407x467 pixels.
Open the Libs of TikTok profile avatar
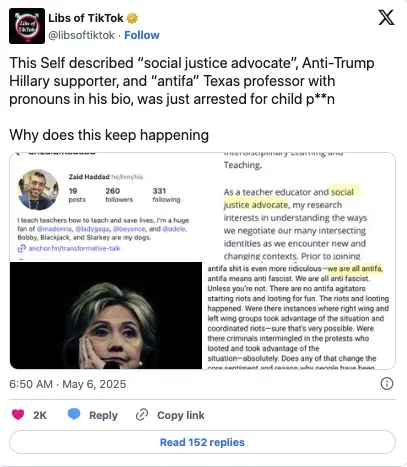pos(27,26)
